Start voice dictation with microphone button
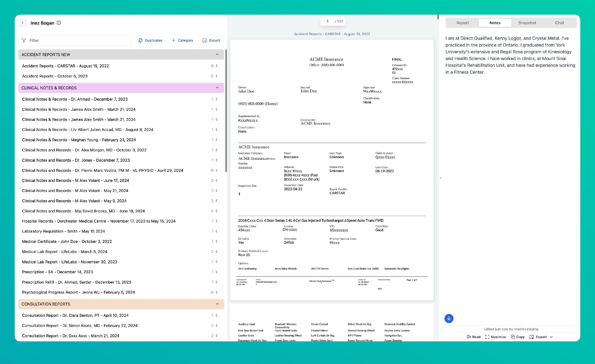The image size is (595, 364). tap(449, 318)
